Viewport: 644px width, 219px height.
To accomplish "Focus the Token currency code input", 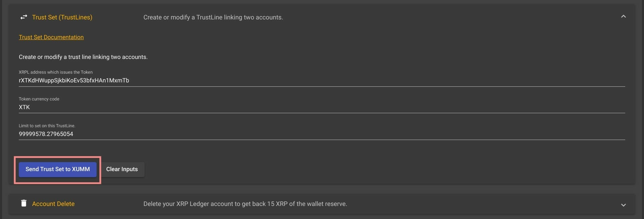I will point(322,107).
